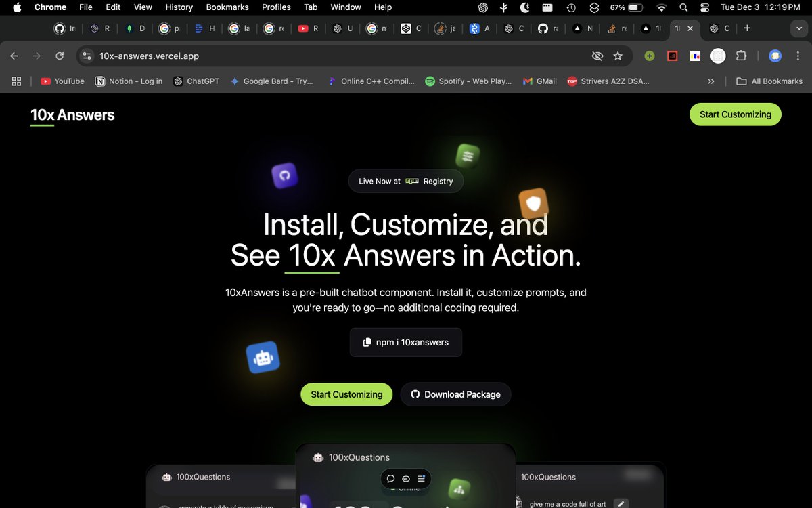Open the YouTube bookmark

62,81
